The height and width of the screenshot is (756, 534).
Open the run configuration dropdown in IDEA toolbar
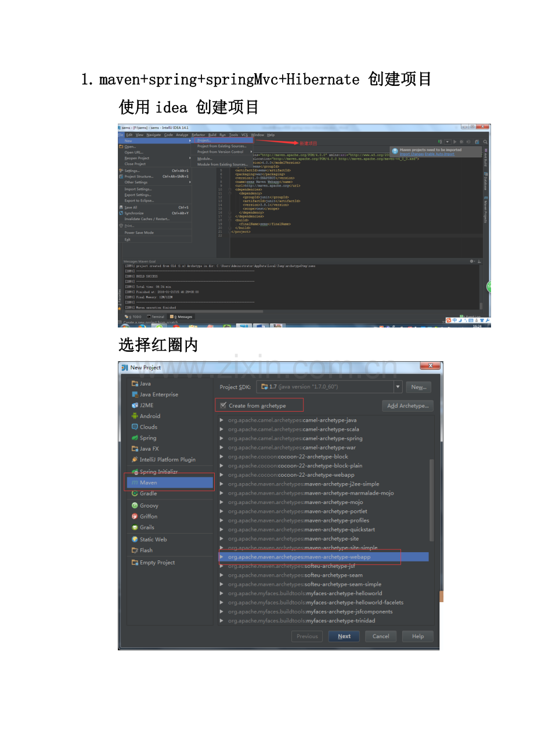[448, 142]
